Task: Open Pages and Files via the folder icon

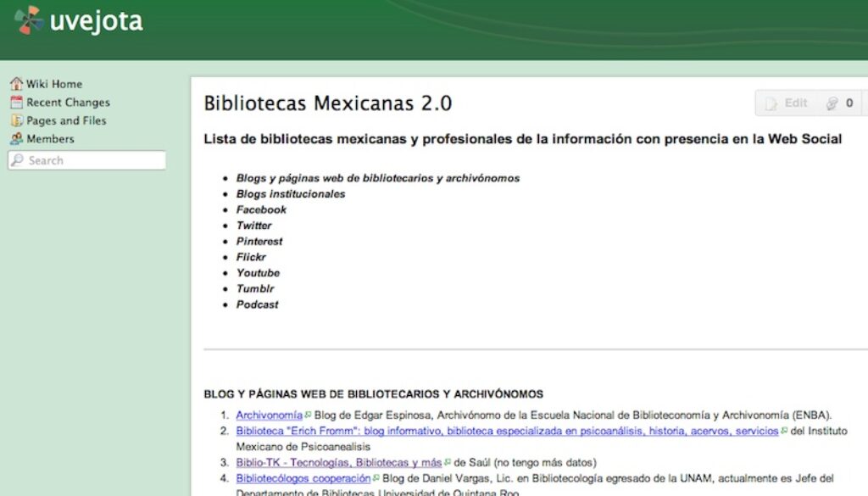Action: (15, 120)
